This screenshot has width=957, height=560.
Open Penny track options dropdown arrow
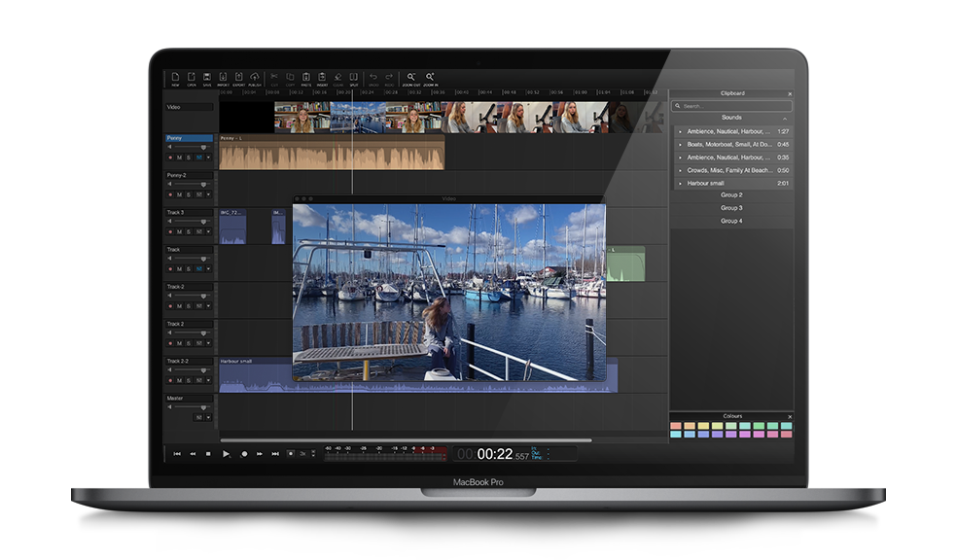[209, 157]
